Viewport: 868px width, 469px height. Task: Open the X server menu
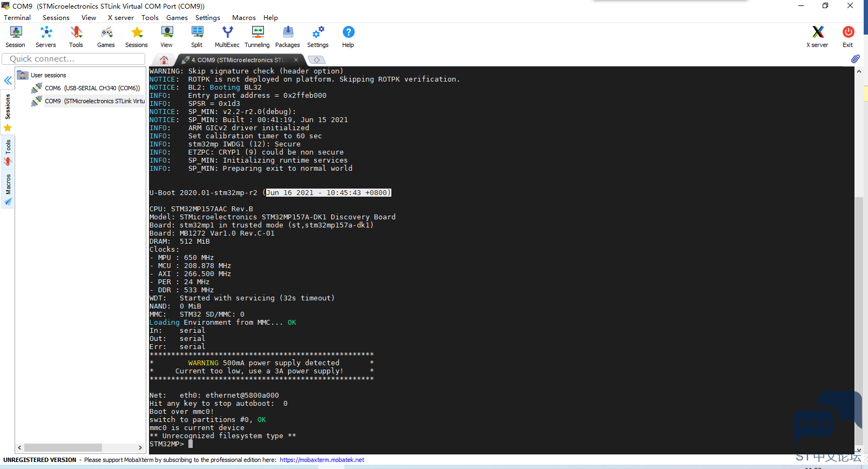coord(121,18)
